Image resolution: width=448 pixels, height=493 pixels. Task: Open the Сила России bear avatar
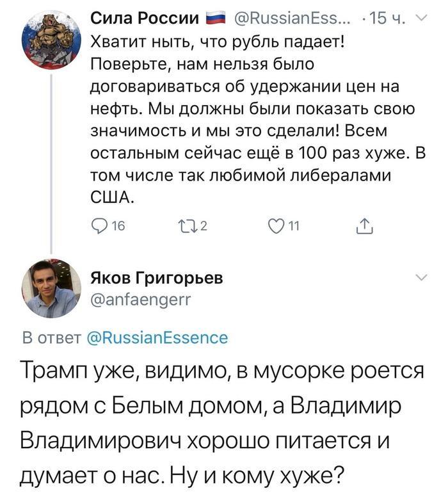(51, 40)
